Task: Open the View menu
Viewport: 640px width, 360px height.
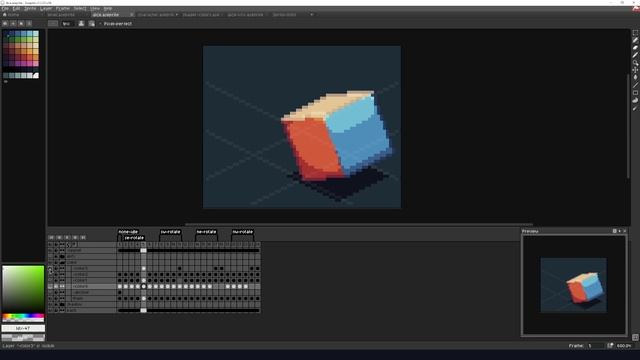Action: tap(95, 8)
